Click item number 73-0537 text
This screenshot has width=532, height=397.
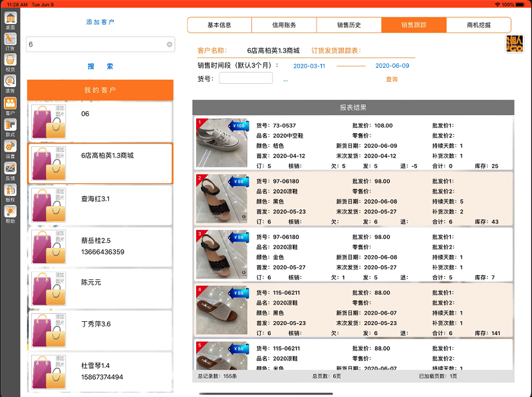coord(285,126)
